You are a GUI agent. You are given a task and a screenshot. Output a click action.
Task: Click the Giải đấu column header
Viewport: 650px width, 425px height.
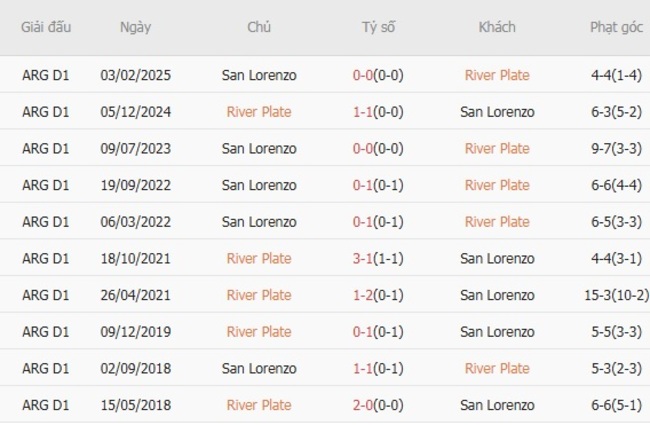pyautogui.click(x=46, y=27)
